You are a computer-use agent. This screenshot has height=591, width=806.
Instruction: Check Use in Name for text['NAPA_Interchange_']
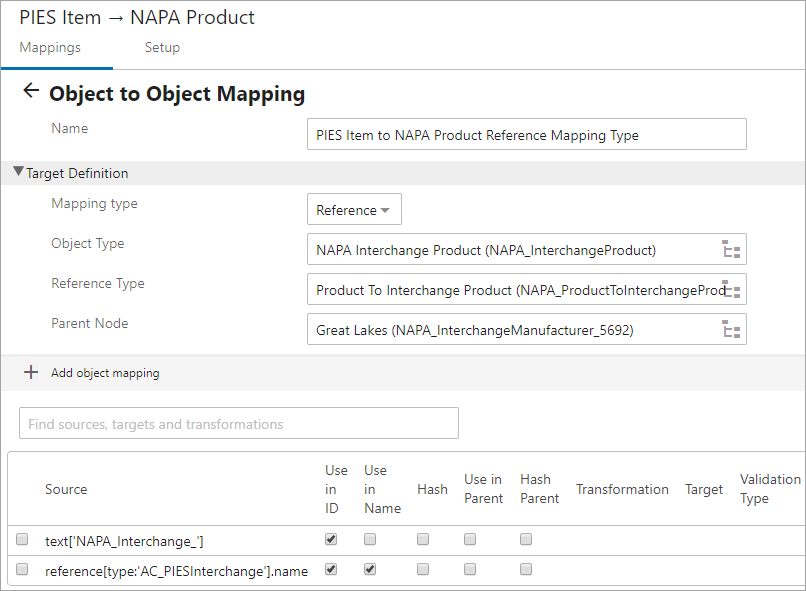(370, 539)
